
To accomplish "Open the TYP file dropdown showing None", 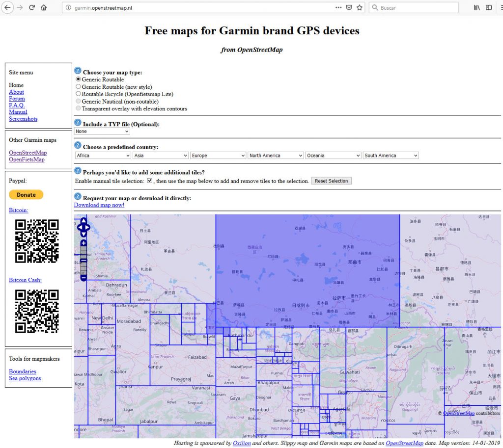I will [102, 132].
